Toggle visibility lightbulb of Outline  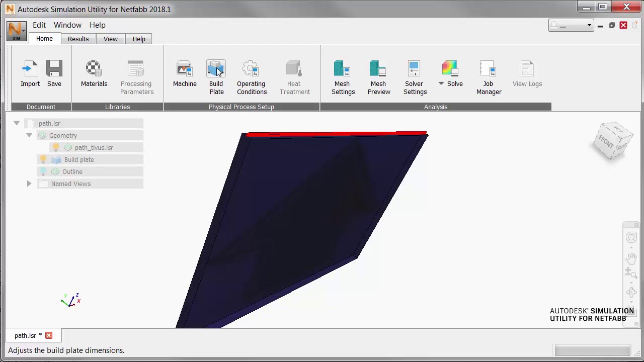tap(43, 171)
